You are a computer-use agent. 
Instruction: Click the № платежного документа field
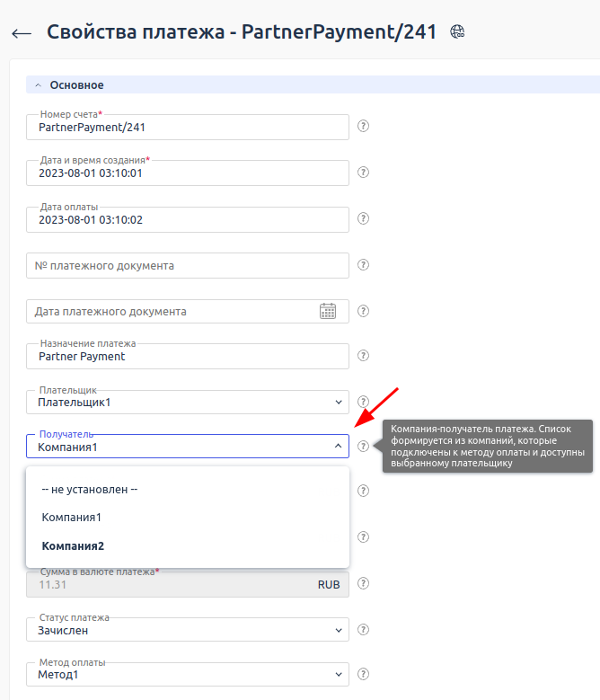(187, 266)
